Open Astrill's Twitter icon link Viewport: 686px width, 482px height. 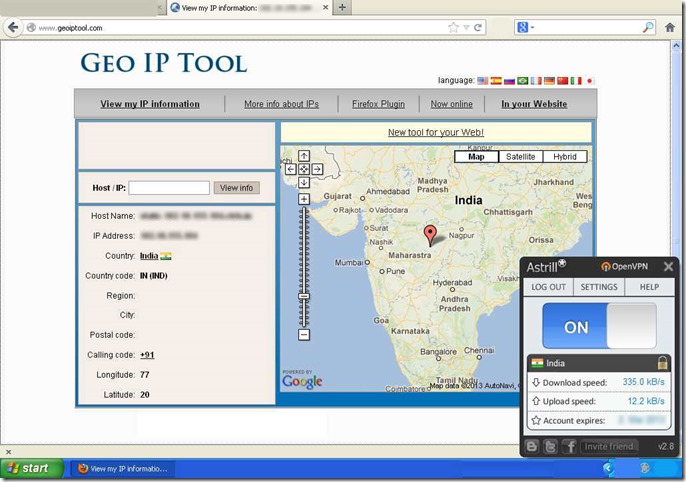(x=549, y=447)
